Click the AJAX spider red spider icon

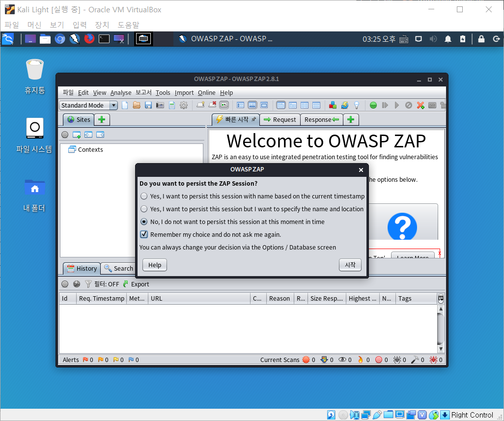(x=433, y=360)
